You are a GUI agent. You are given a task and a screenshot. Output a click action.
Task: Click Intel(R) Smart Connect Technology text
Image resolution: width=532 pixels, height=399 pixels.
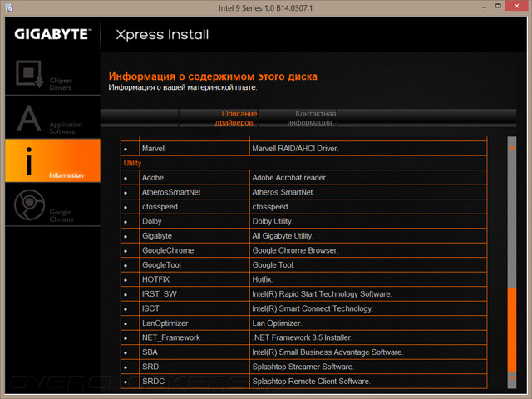(313, 308)
